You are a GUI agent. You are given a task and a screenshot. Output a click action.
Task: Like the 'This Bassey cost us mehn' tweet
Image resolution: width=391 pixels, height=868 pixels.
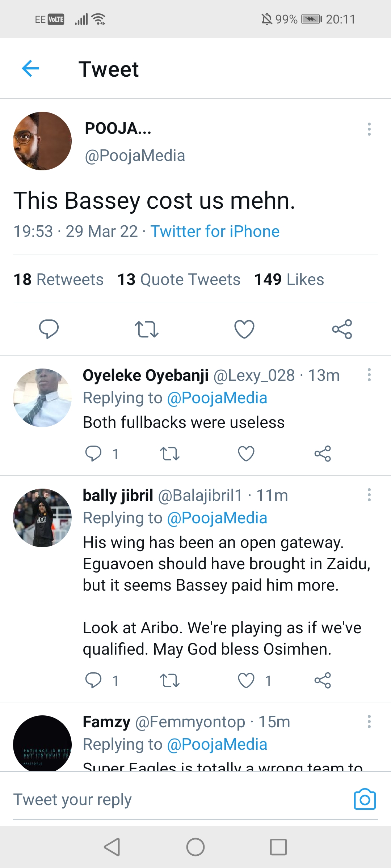pyautogui.click(x=244, y=329)
